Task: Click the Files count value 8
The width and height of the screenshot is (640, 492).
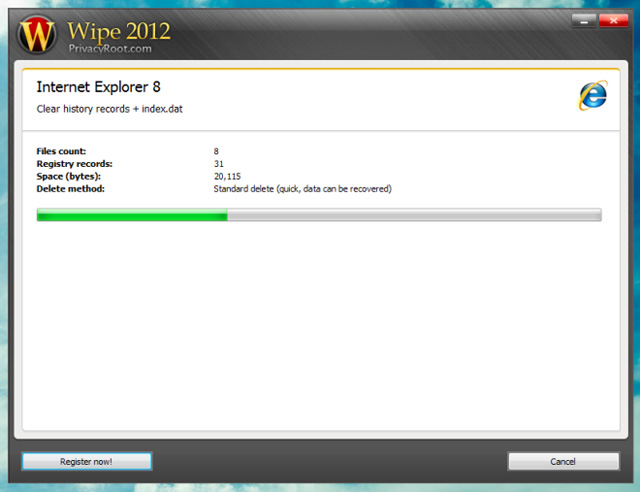Action: (216, 151)
